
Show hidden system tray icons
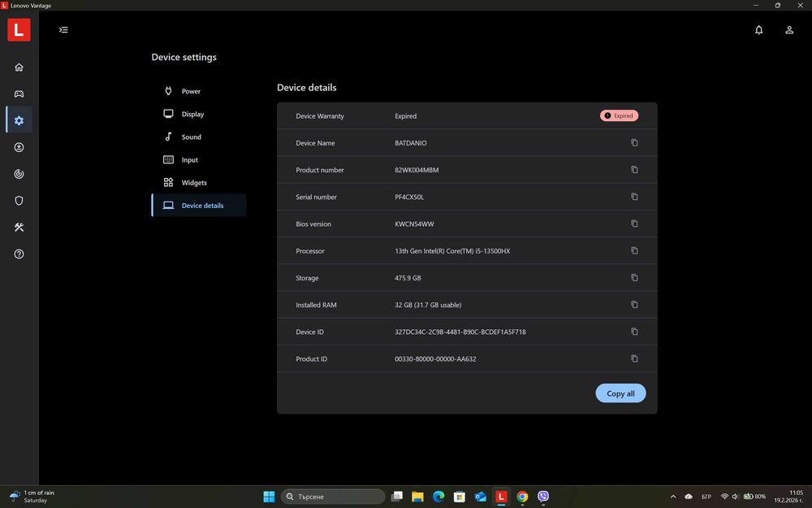click(x=673, y=497)
